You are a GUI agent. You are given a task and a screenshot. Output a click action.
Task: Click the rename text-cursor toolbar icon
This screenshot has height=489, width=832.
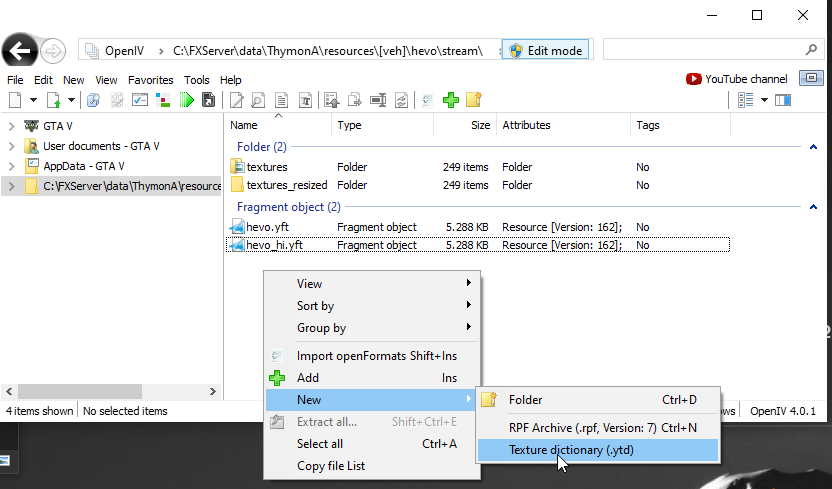pos(378,100)
